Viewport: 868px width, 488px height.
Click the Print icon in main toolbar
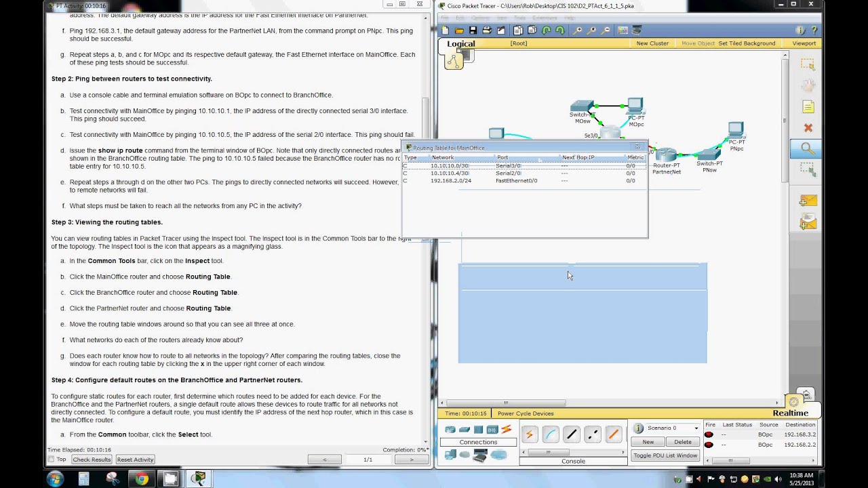point(486,30)
